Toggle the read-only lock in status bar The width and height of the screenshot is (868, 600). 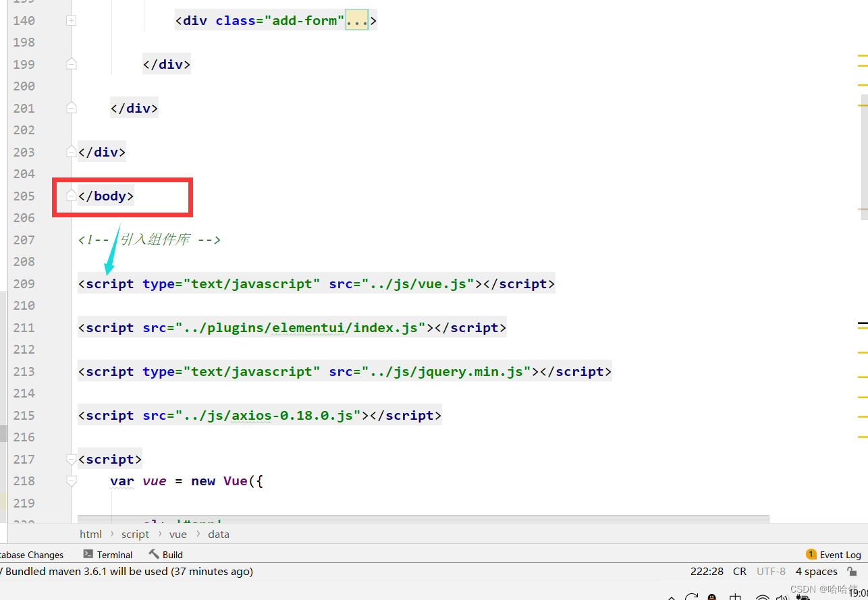pyautogui.click(x=852, y=571)
